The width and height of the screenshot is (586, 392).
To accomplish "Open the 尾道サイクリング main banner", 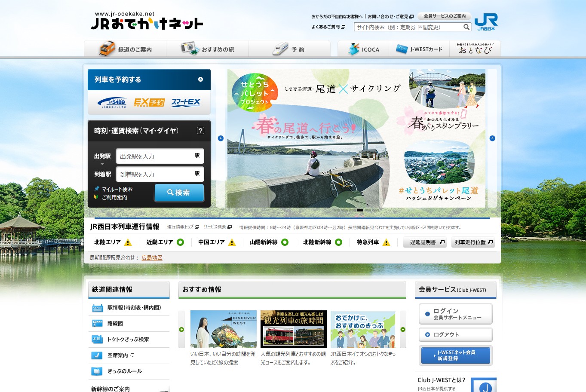I will click(x=356, y=138).
